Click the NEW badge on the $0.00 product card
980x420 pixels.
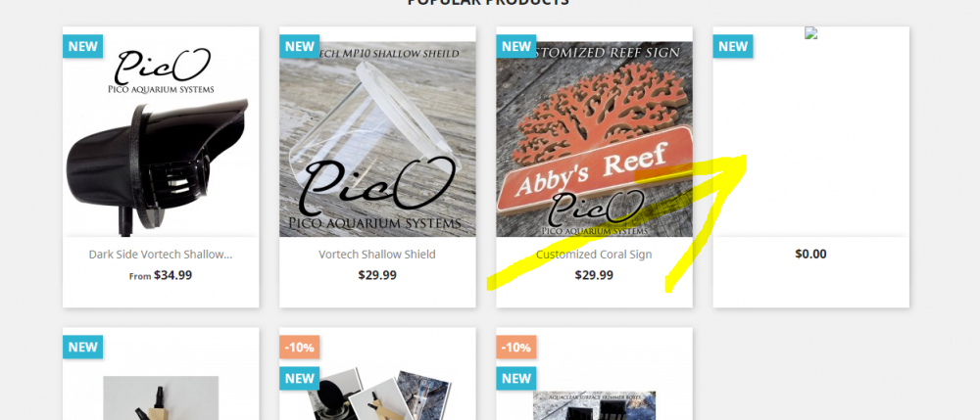click(x=733, y=46)
